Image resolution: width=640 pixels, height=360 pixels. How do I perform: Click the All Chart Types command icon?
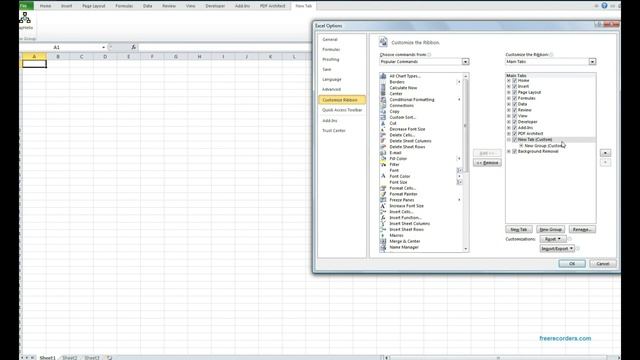coord(383,76)
